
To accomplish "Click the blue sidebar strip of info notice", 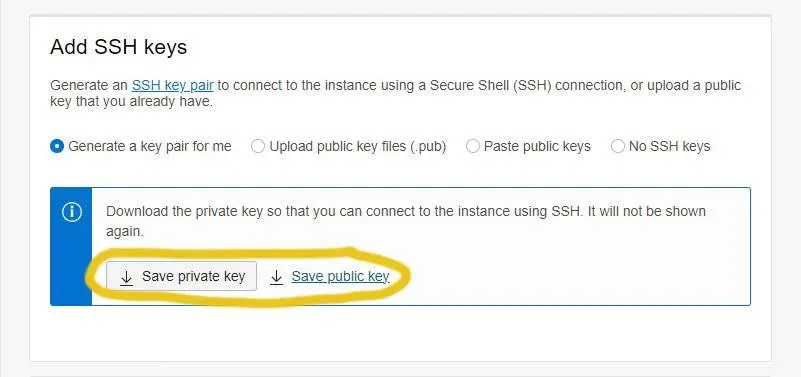I will [x=71, y=247].
